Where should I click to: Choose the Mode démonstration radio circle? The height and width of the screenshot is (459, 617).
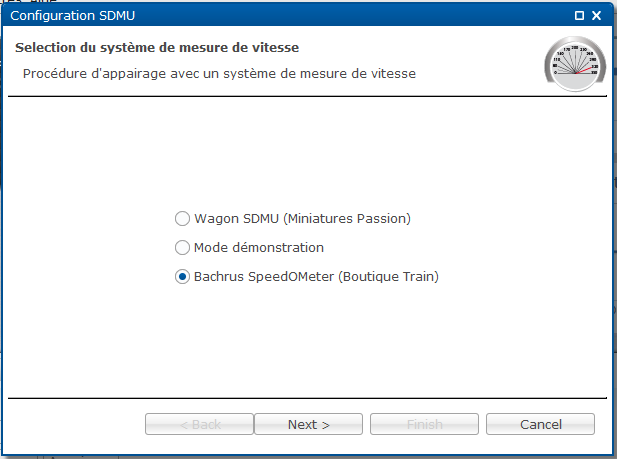[182, 248]
